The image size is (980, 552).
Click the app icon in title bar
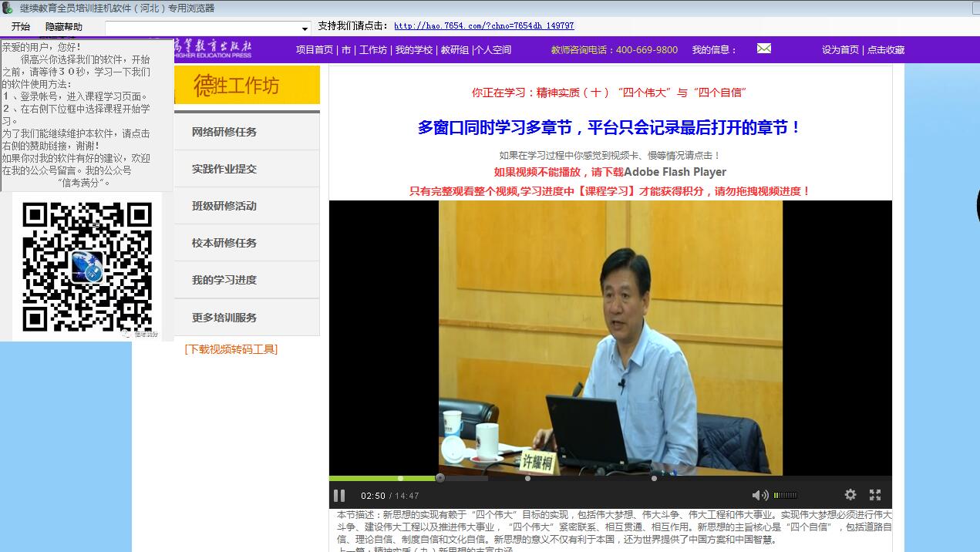[x=9, y=8]
